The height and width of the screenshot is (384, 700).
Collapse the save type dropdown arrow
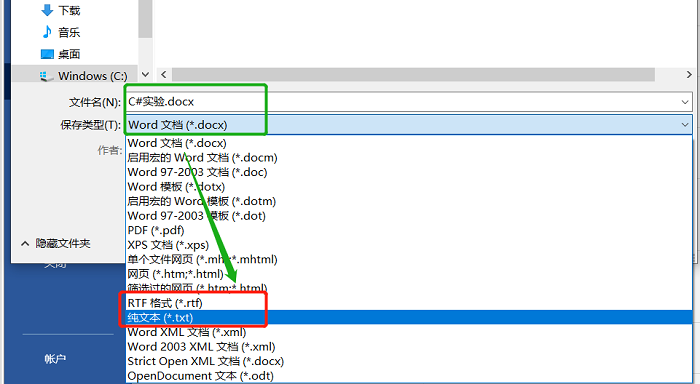pyautogui.click(x=685, y=125)
